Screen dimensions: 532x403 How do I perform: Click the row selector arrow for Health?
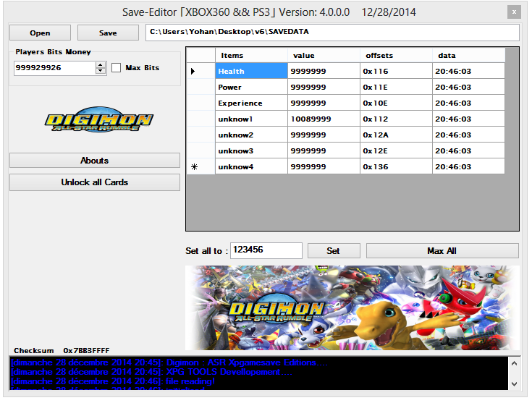[194, 71]
